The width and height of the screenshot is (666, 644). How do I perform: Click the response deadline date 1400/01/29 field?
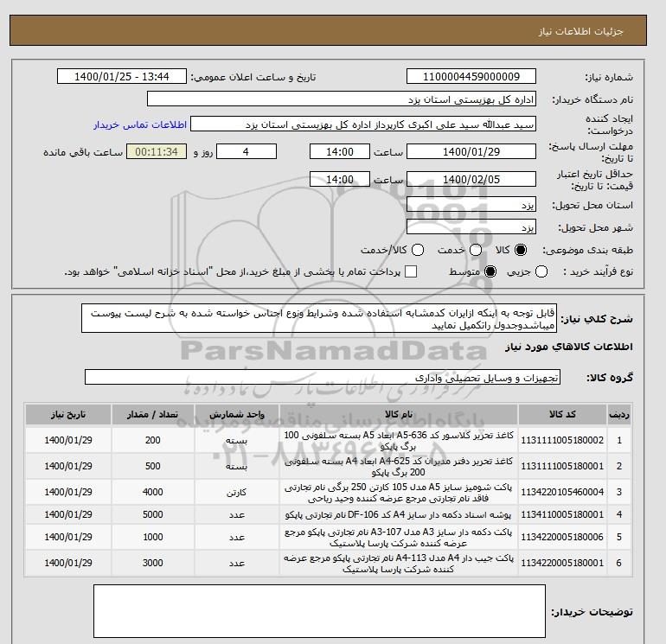pos(471,151)
